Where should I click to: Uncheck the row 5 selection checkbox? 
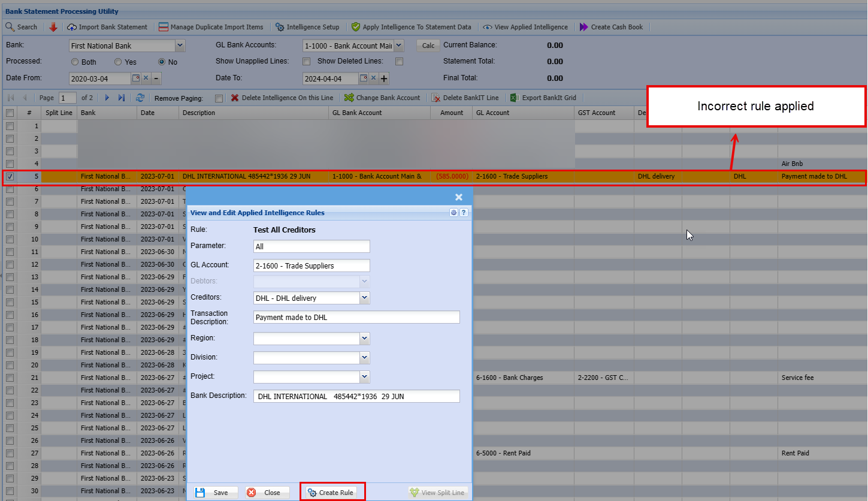click(x=10, y=177)
